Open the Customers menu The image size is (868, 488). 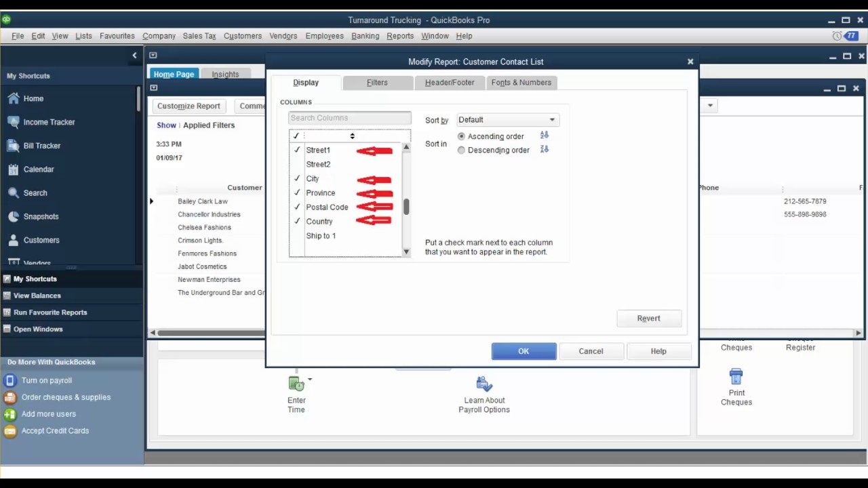pos(243,36)
